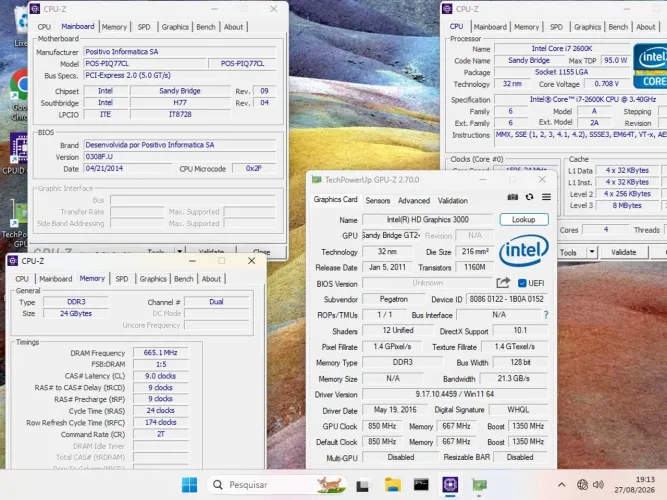This screenshot has height=500, width=667.
Task: Toggle the UEFI checkbox in GPU-Z
Action: coord(522,283)
